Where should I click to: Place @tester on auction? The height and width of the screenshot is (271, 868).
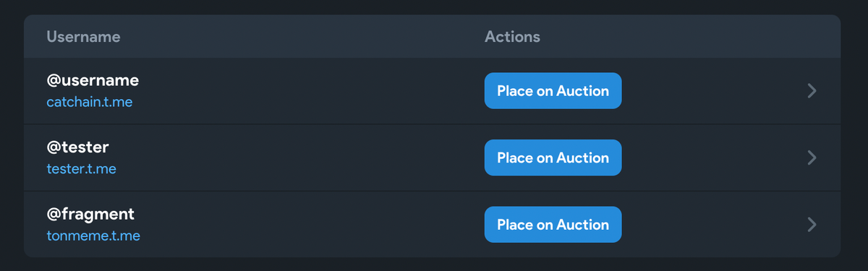tap(553, 158)
